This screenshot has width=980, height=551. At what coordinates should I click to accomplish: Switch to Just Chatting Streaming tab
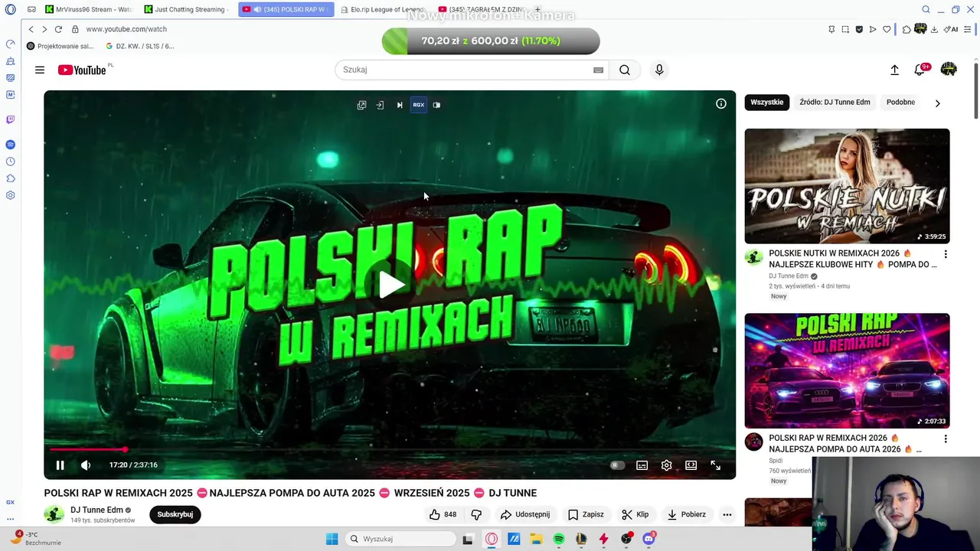tap(187, 10)
